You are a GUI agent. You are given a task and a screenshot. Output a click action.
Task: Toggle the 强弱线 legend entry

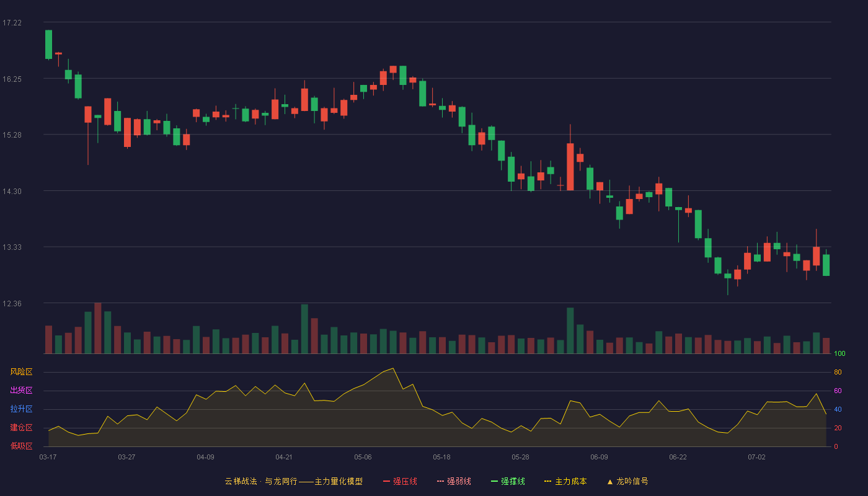click(454, 481)
